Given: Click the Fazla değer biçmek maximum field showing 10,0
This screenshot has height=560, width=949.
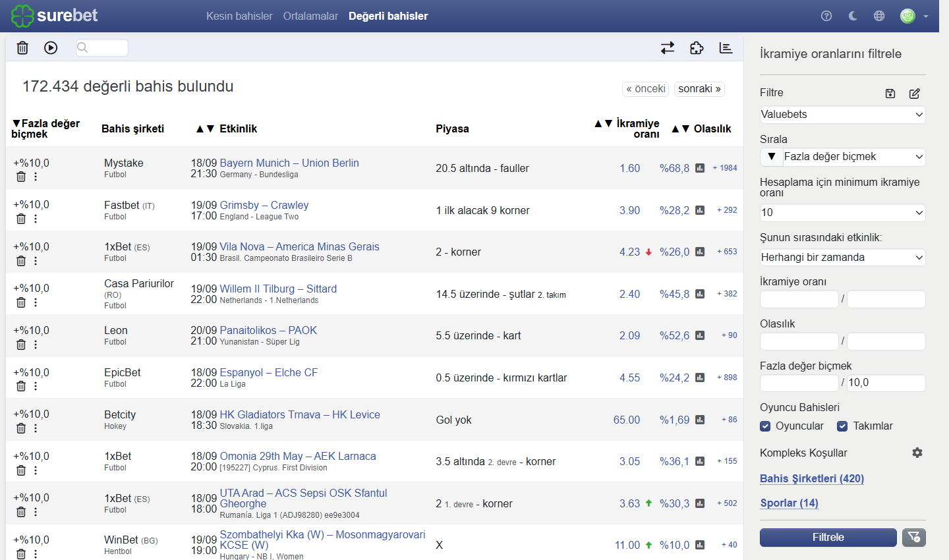Looking at the screenshot, I should tap(886, 383).
